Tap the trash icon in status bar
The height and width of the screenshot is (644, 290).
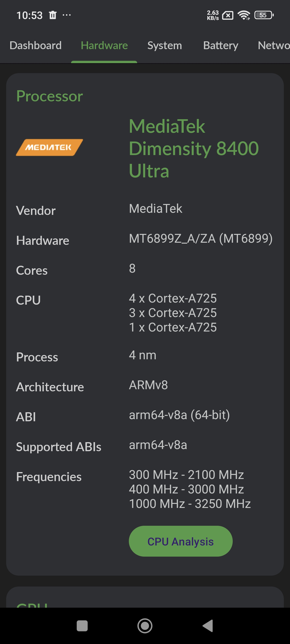tap(53, 15)
